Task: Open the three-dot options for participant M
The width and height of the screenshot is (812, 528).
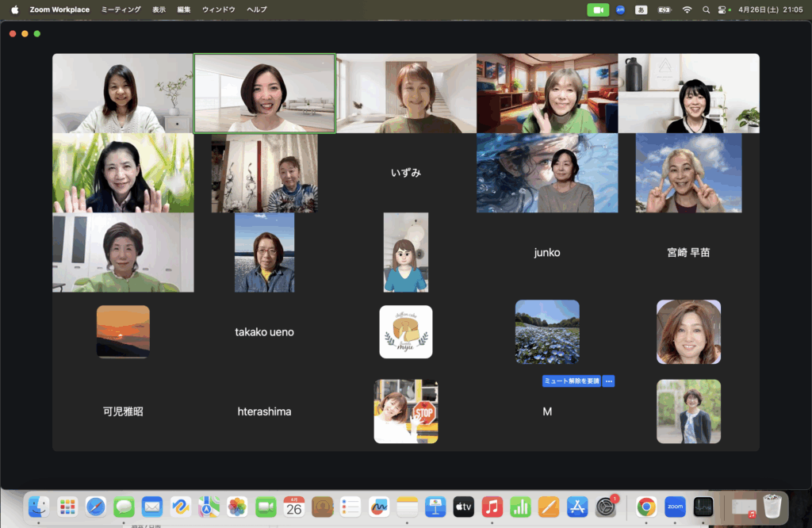Action: (x=608, y=381)
